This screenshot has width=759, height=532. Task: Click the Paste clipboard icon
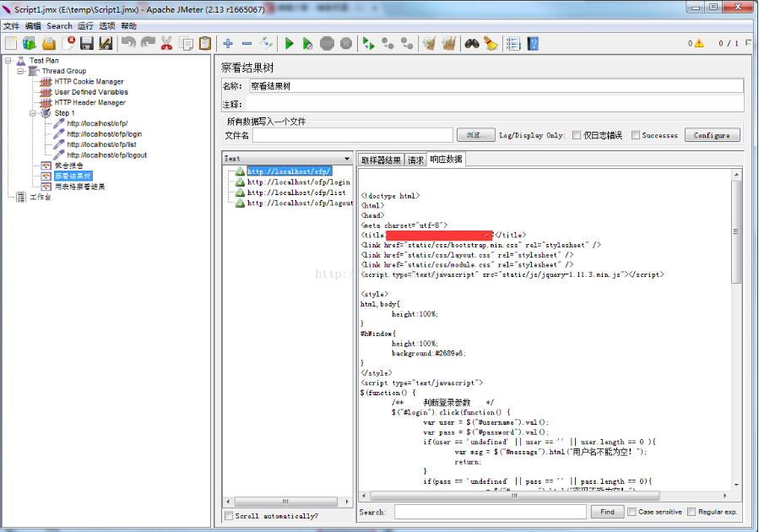(x=205, y=44)
